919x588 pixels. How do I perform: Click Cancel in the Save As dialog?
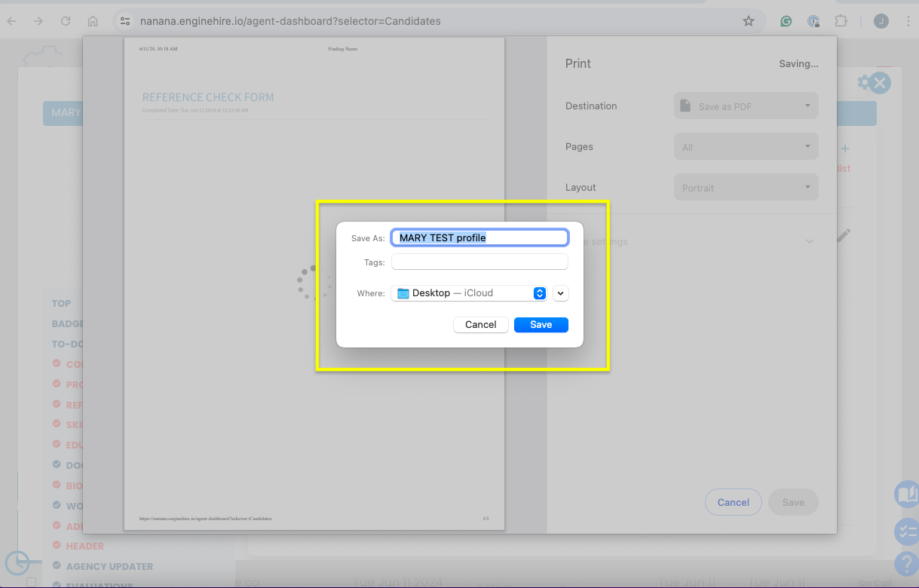pyautogui.click(x=481, y=325)
